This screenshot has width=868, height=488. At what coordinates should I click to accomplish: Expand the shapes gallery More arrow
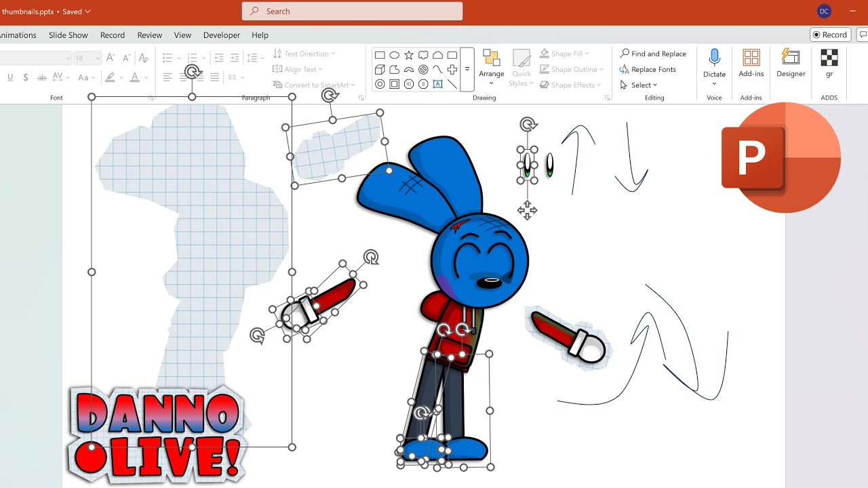click(x=467, y=70)
